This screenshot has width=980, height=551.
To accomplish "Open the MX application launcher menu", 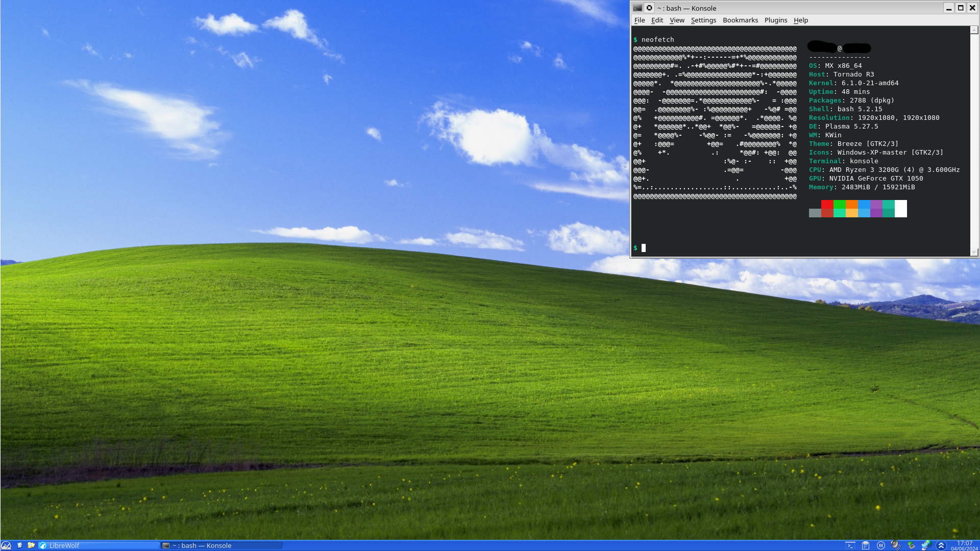I will click(x=6, y=545).
